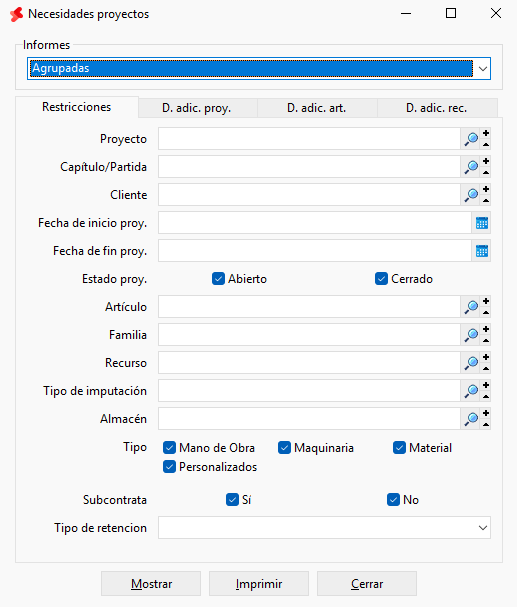Click inside the Capítulo/Partida text field
This screenshot has width=517, height=607.
(309, 167)
